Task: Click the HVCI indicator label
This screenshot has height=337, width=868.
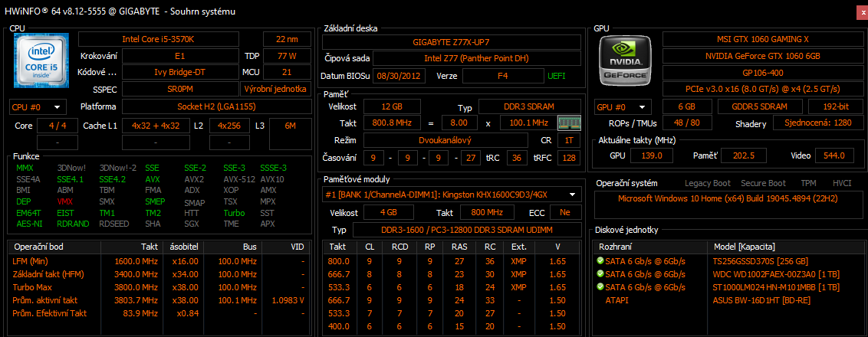Action: point(842,183)
